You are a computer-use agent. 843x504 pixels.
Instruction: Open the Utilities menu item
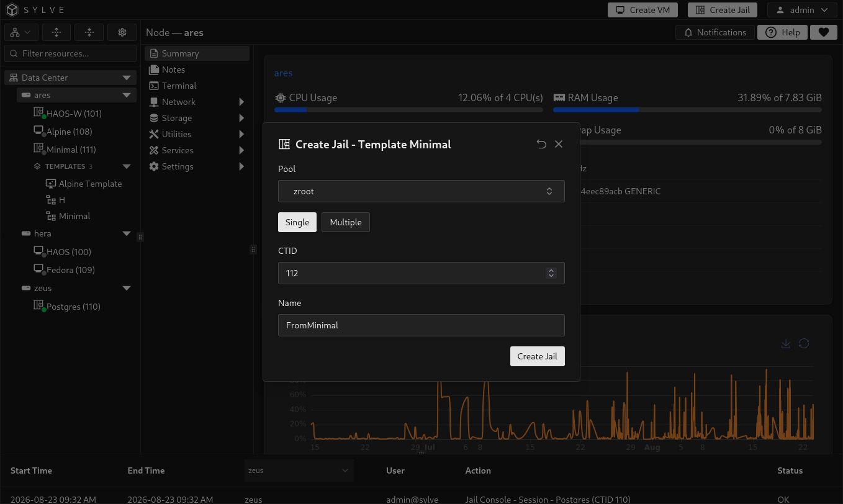[x=197, y=134]
